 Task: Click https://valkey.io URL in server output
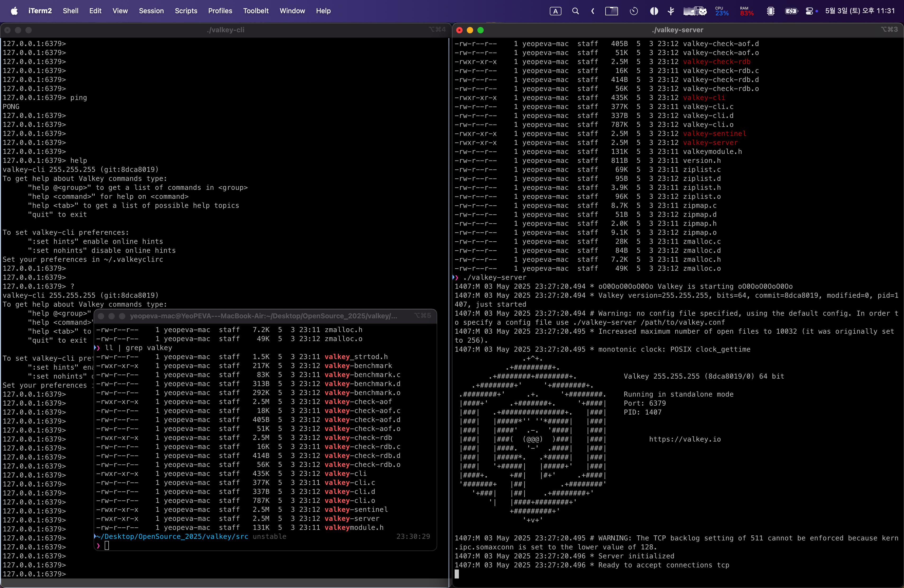pos(684,439)
